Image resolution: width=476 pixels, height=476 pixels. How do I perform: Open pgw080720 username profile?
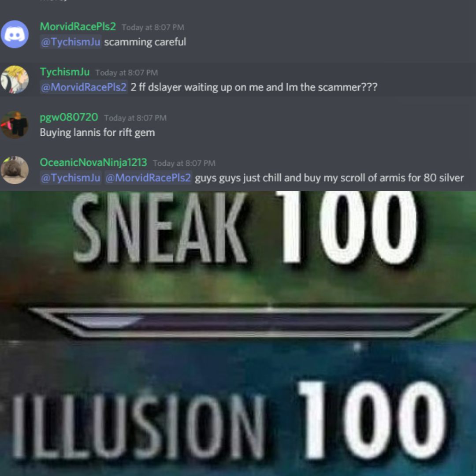[69, 117]
